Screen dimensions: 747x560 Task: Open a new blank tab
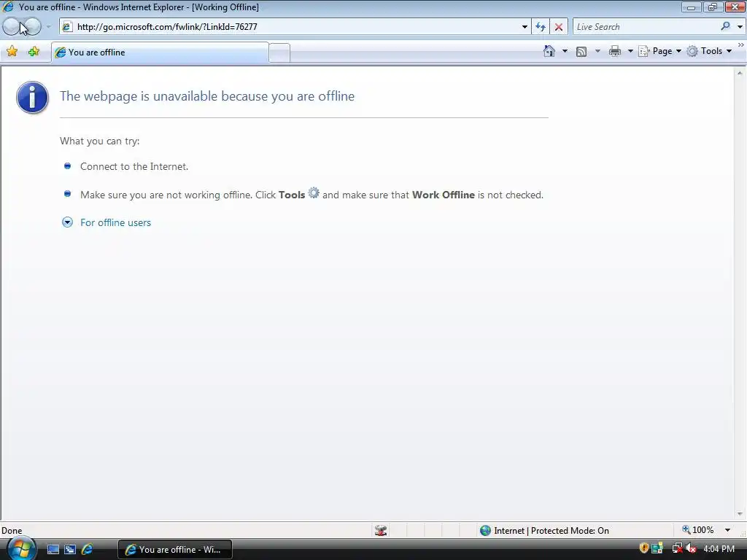[279, 52]
